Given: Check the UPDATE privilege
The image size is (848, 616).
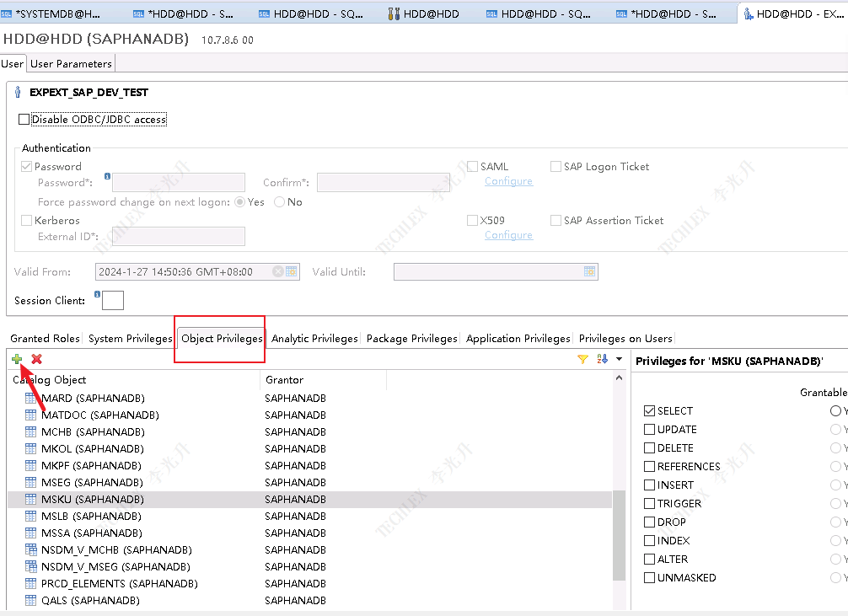Looking at the screenshot, I should 650,430.
